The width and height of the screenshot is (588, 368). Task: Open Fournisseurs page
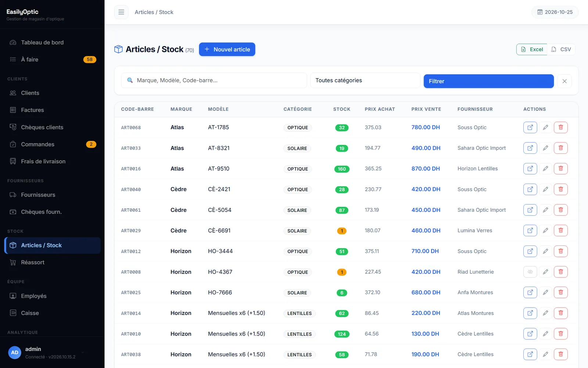[52, 195]
